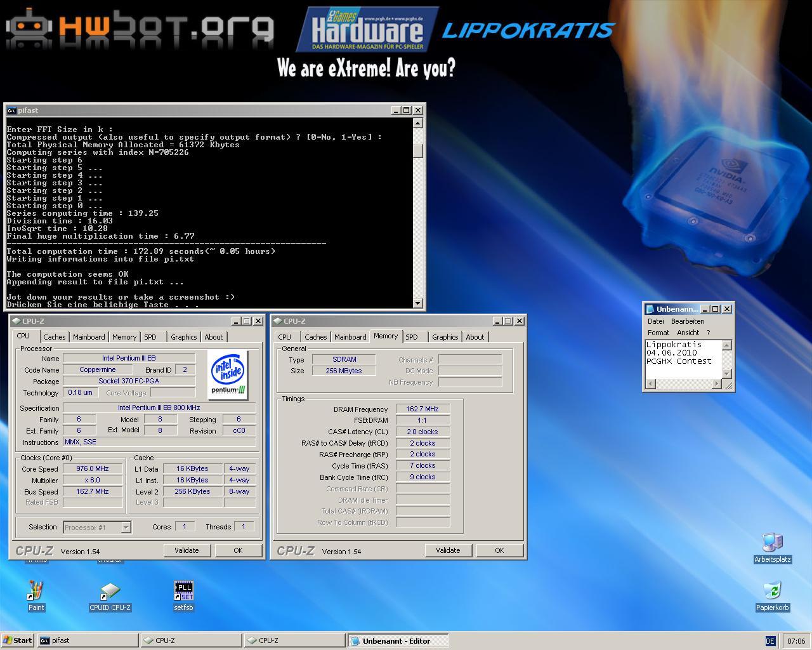The width and height of the screenshot is (812, 650).
Task: Click the Name field Intel Pentium III EB
Action: point(129,358)
